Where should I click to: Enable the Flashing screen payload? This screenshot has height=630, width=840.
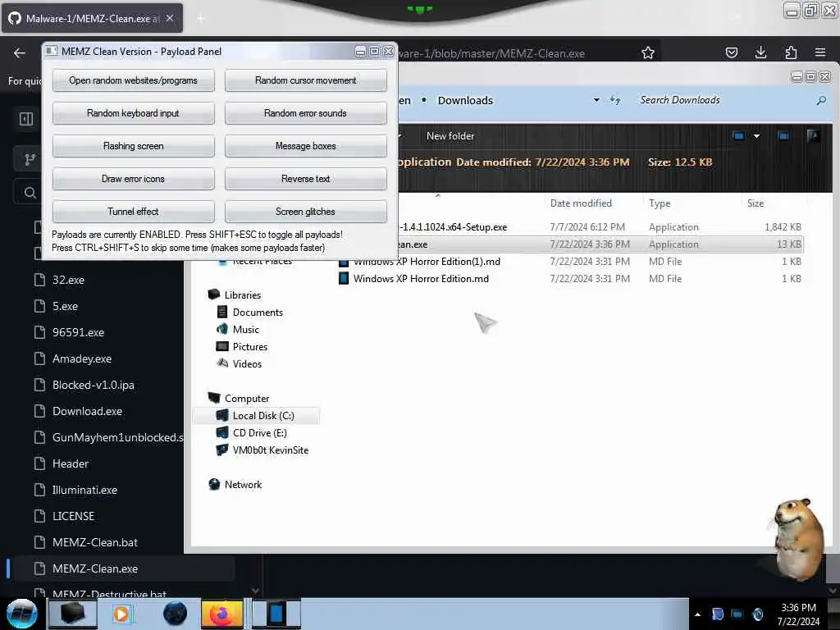click(x=134, y=146)
